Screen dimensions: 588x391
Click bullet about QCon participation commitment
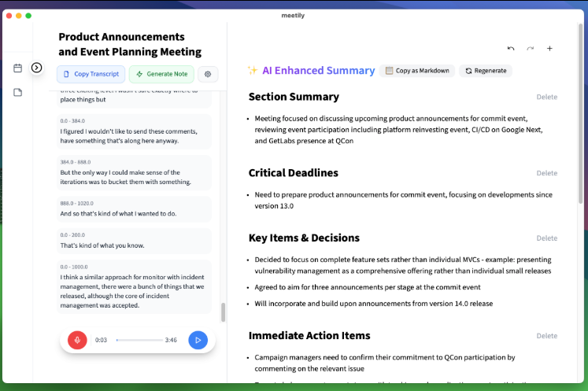(x=385, y=363)
